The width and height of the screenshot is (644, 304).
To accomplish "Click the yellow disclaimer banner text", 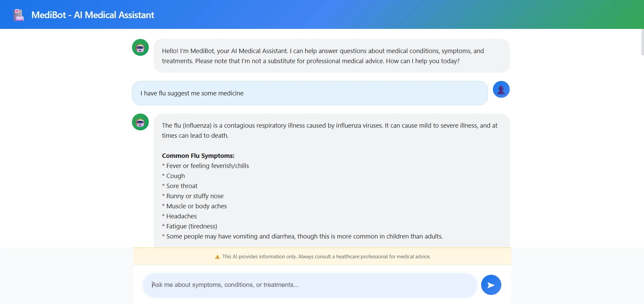I will [x=326, y=257].
